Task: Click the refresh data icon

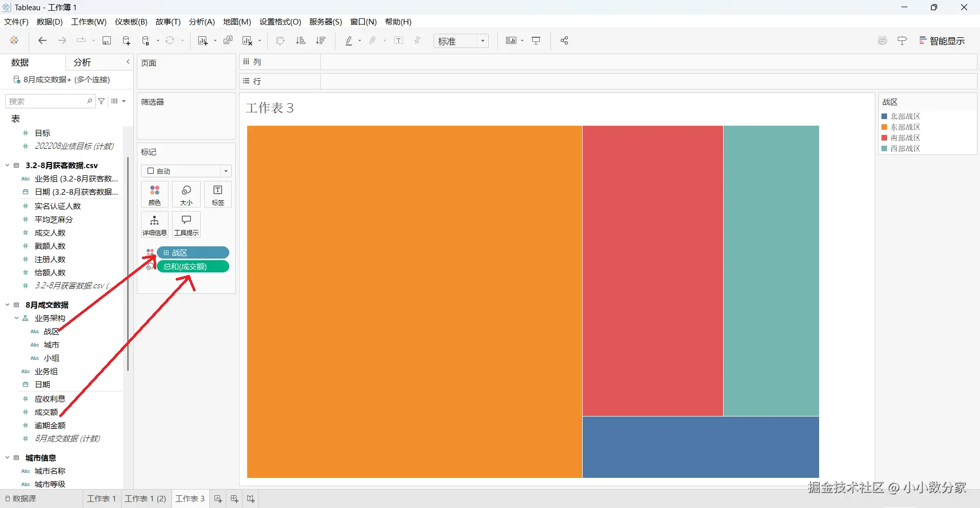Action: [170, 40]
